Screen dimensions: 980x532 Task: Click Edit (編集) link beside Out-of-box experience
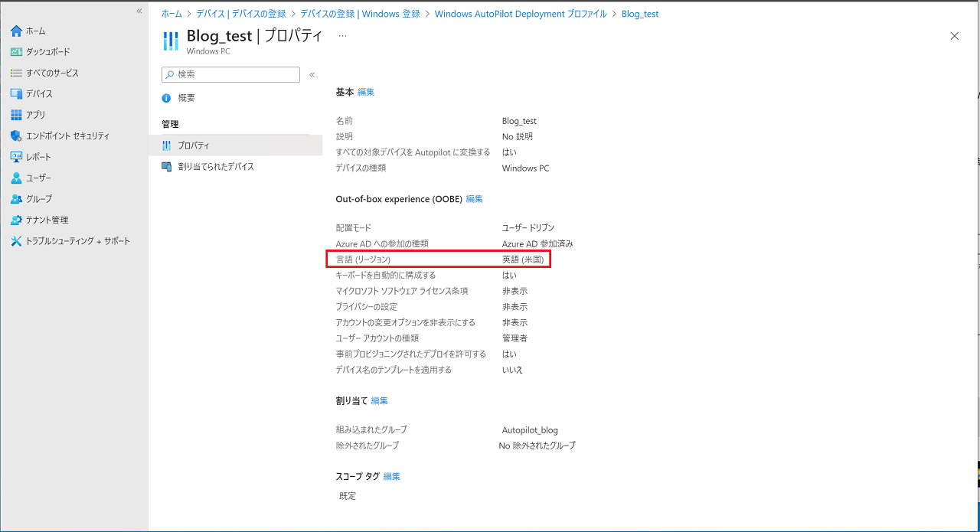click(x=475, y=199)
